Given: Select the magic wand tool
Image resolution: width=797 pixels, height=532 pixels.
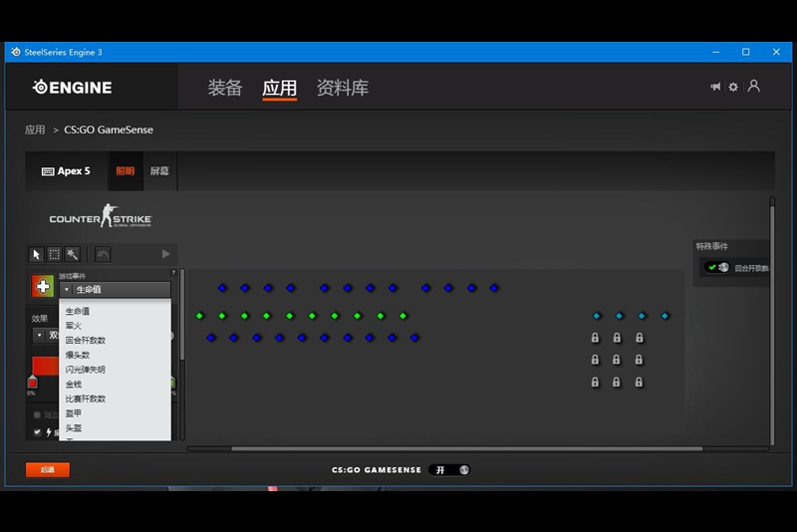Looking at the screenshot, I should [72, 254].
